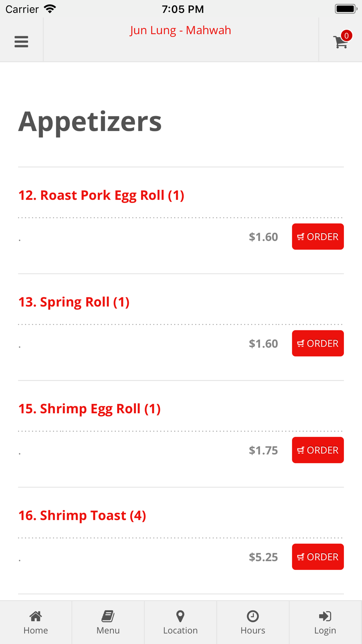Tap the Login arrow icon

point(325,616)
